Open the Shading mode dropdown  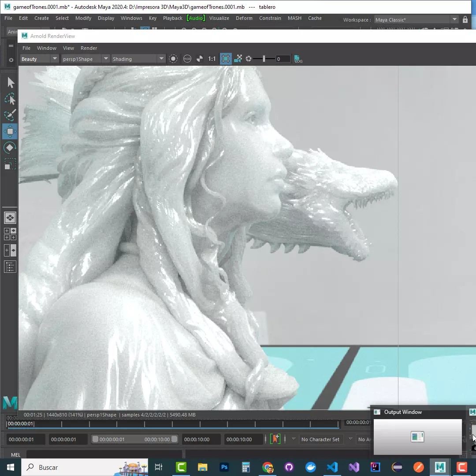click(138, 59)
